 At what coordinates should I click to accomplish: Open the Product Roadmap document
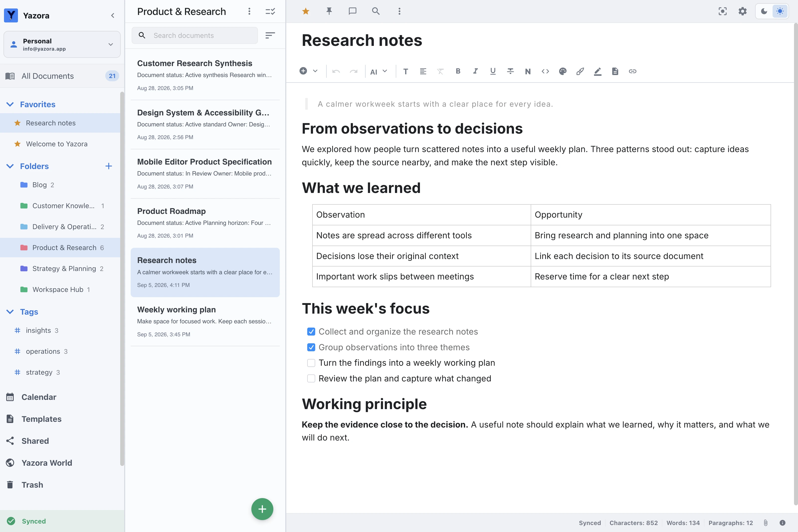click(205, 223)
